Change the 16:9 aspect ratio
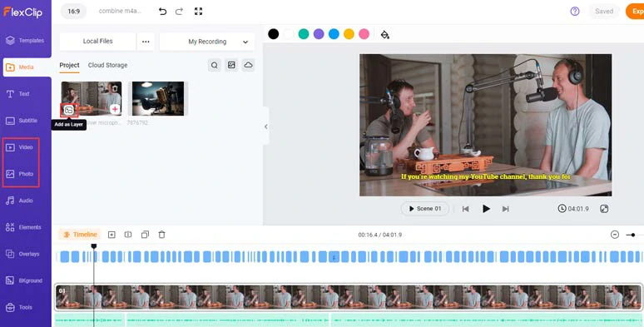The height and width of the screenshot is (327, 644). [73, 12]
